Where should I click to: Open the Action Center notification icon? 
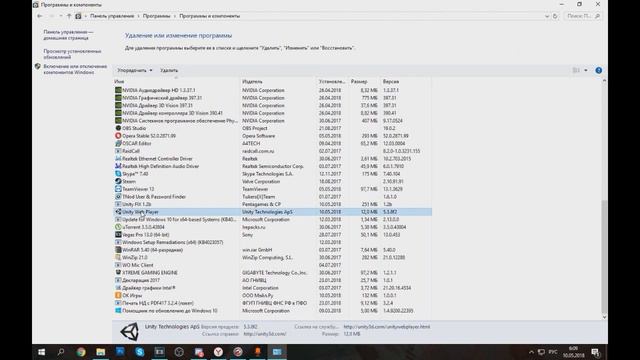[595, 352]
